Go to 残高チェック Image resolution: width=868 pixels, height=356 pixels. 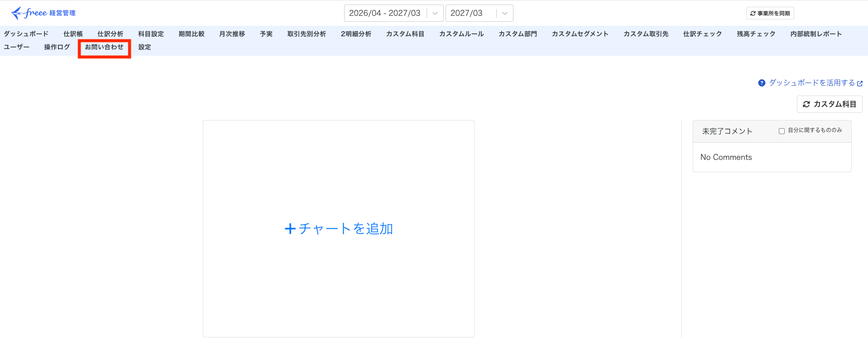(756, 34)
